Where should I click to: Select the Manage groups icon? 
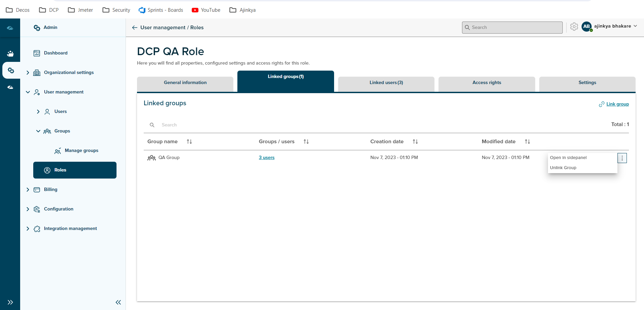pyautogui.click(x=58, y=151)
